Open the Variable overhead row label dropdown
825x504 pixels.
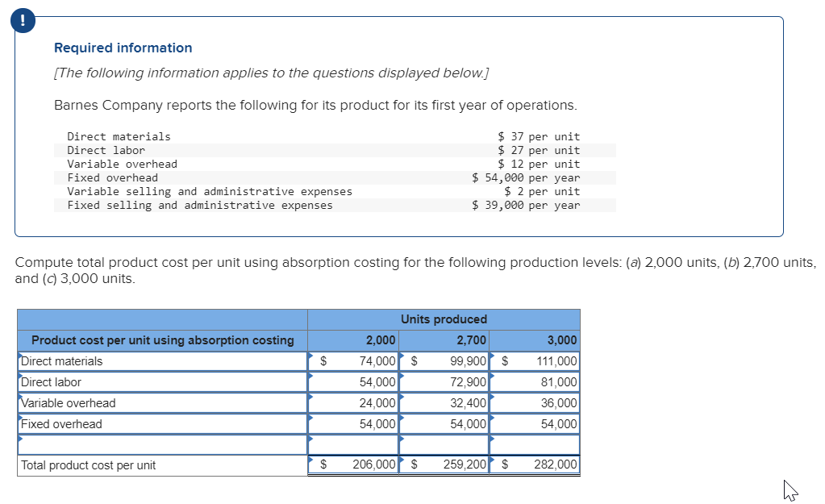click(162, 403)
